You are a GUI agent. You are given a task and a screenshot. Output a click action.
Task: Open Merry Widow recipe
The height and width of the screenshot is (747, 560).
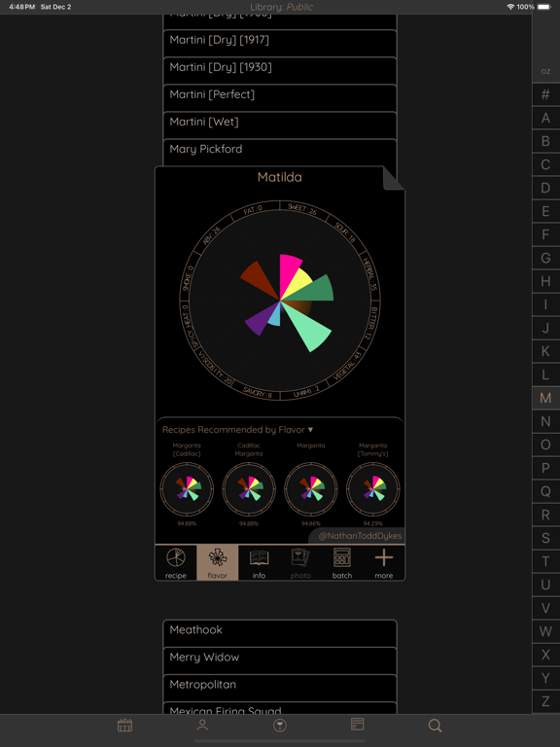click(x=280, y=660)
